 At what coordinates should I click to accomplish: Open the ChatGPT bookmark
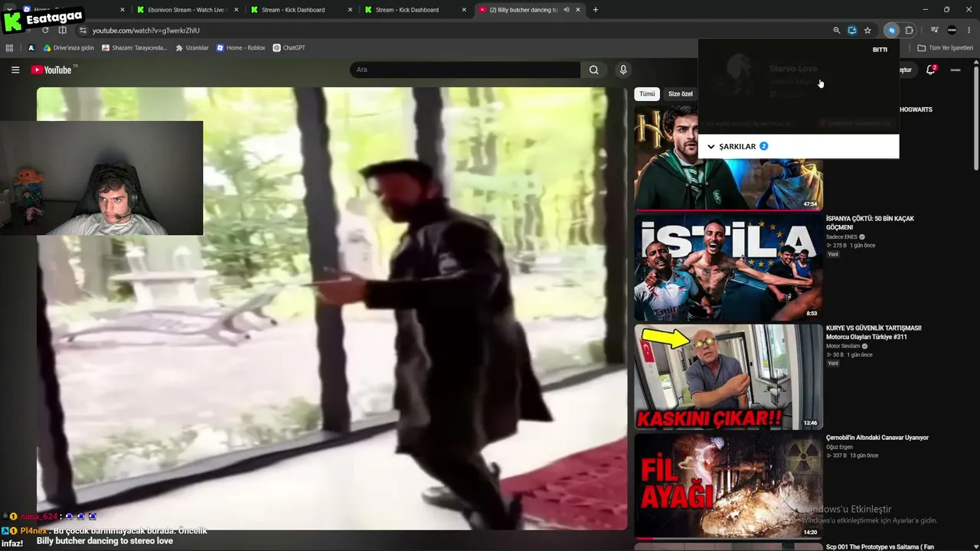[289, 47]
